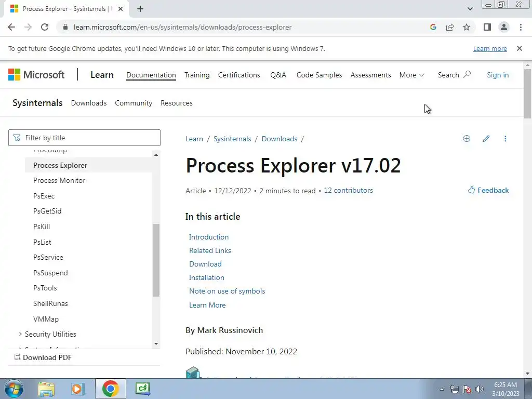The width and height of the screenshot is (532, 399).
Task: Open the Downloads item in the Sysinternals bar
Action: [x=88, y=103]
